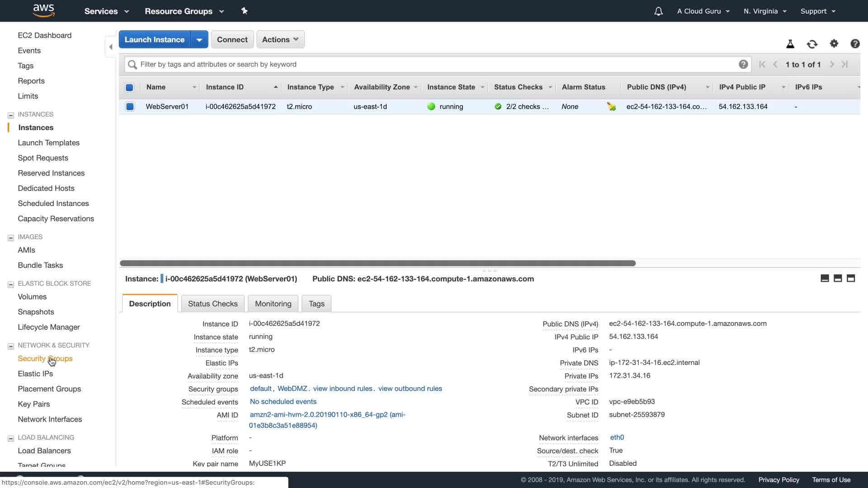Screen dimensions: 868x488
Task: Collapse the INSTANCES sidebar section
Action: coord(11,115)
